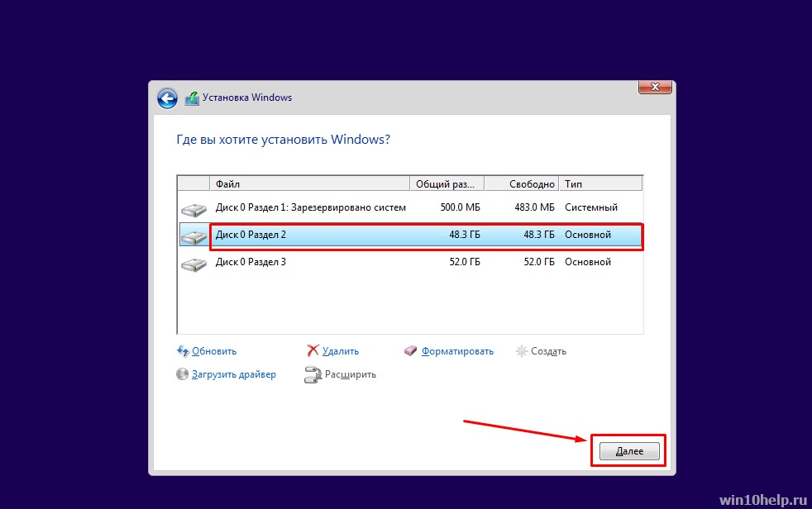The image size is (812, 509).
Task: Select the Диск 0 Раздел 2 partition row
Action: tap(411, 235)
